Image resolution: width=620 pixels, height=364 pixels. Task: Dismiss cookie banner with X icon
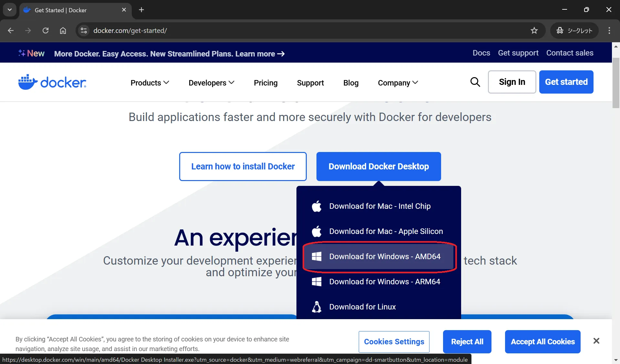(596, 341)
